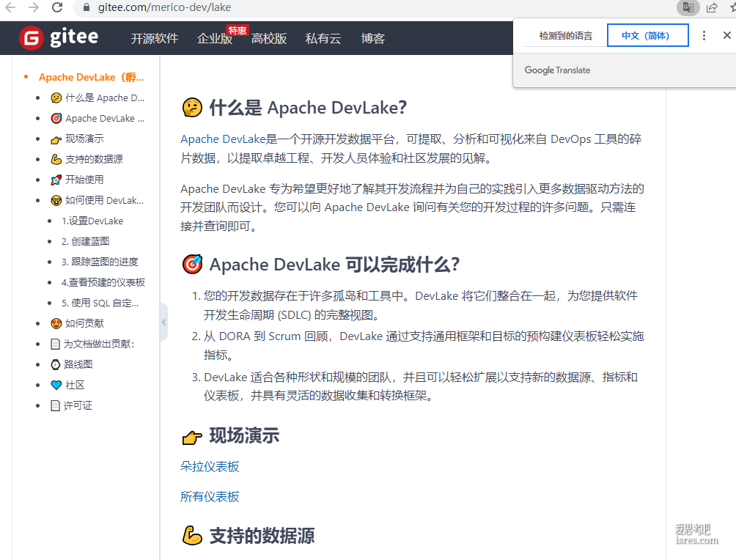This screenshot has width=736, height=560.
Task: Click the Google Translate icon in address bar
Action: tap(688, 7)
